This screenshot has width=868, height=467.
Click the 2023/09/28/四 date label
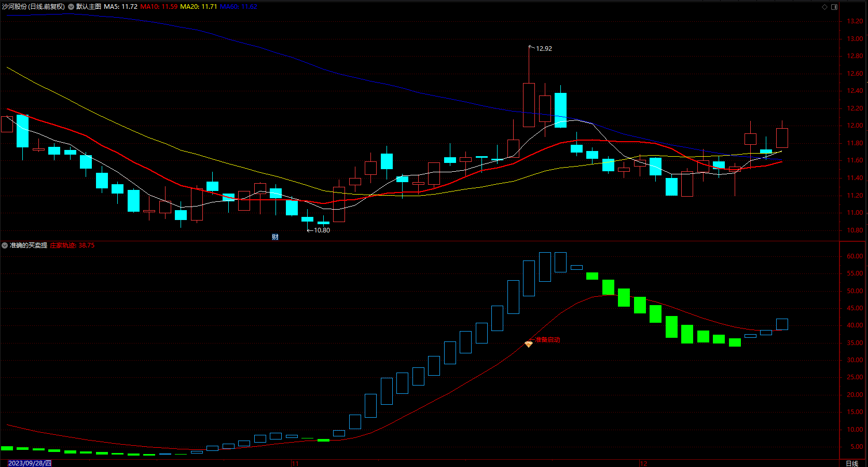coord(30,463)
